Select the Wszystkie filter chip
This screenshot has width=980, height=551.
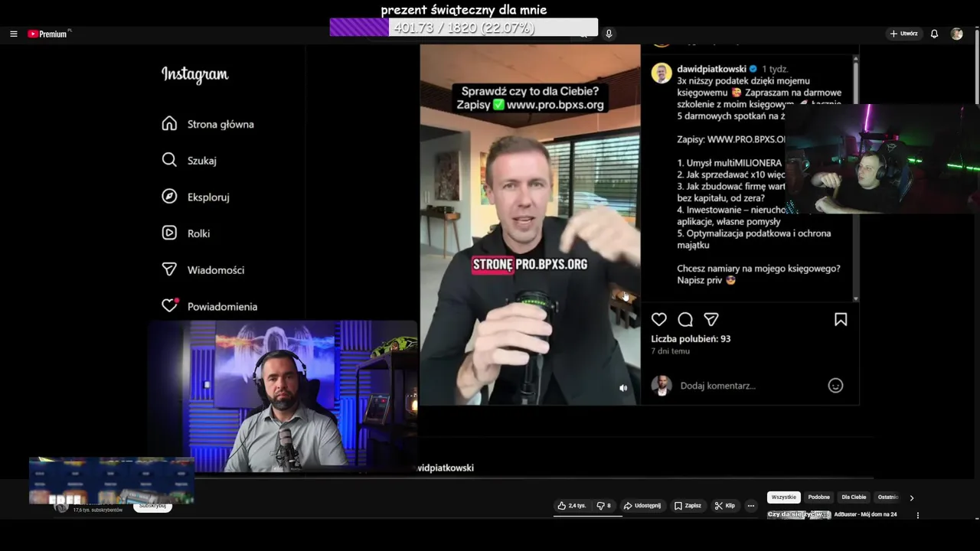[x=784, y=497]
